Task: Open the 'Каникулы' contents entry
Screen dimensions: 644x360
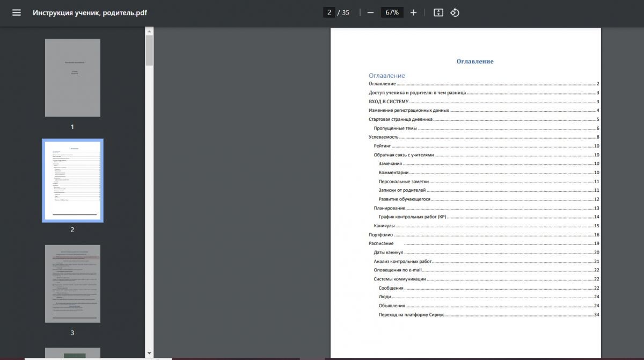Action: [486, 226]
